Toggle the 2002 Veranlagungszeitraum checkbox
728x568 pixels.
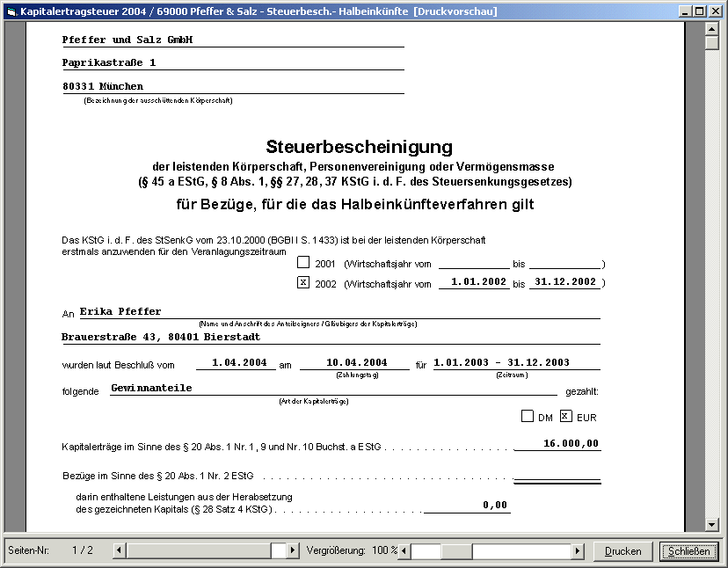pyautogui.click(x=303, y=282)
